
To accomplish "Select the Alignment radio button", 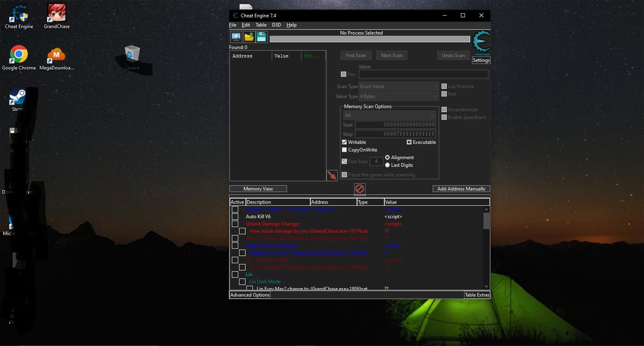I will coord(387,157).
